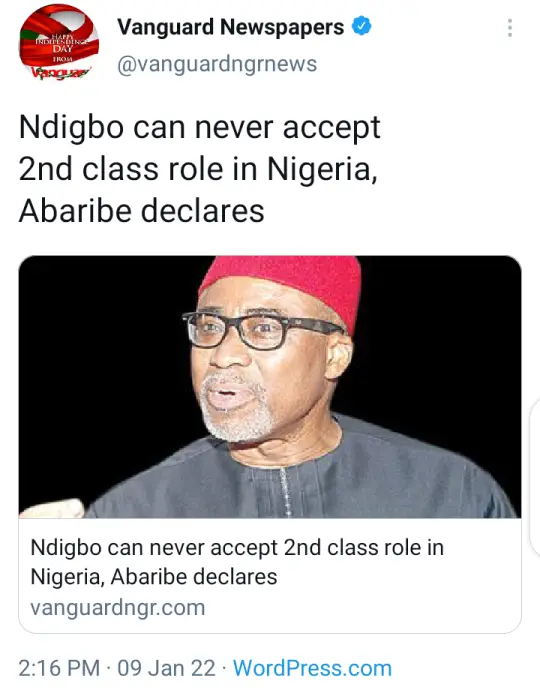Tap 'Independence Day' text in profile avatar
The width and height of the screenshot is (540, 699).
coord(62,45)
